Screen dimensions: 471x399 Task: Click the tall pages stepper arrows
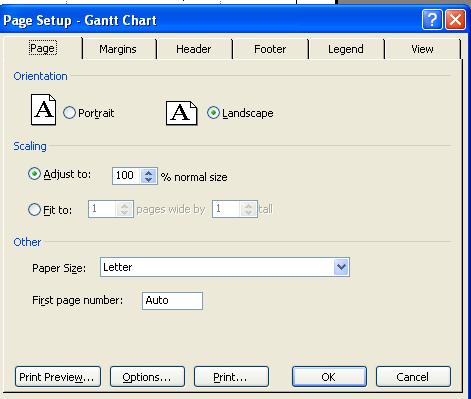(x=249, y=209)
